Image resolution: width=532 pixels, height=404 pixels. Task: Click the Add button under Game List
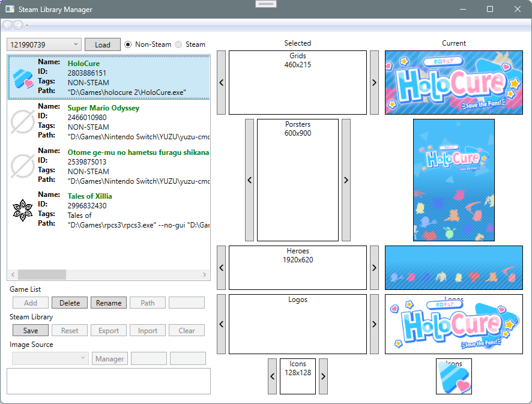31,303
